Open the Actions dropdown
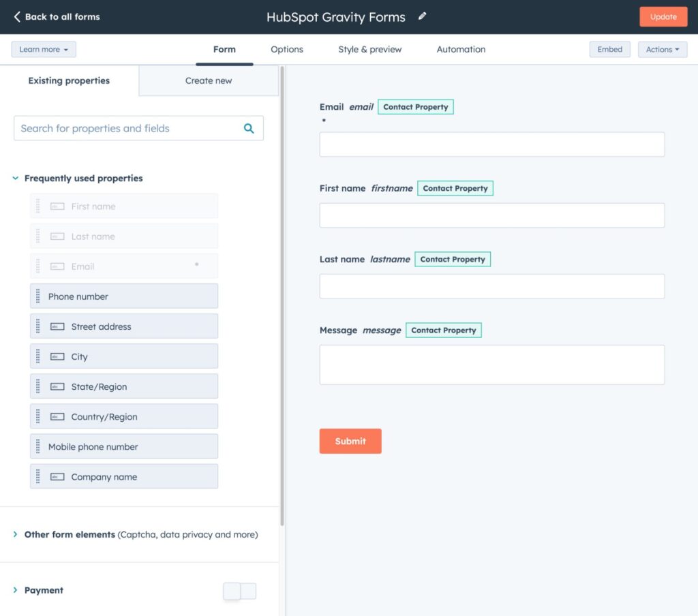Screen dimensions: 698x616 [x=662, y=49]
